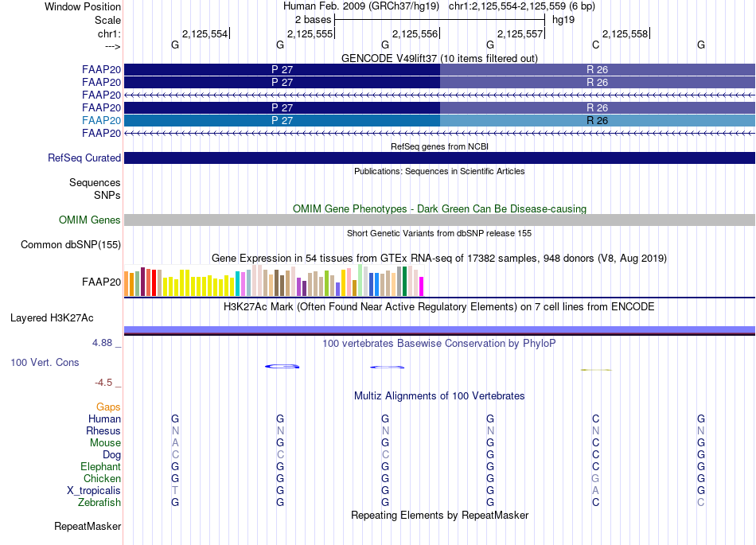Screen dimensions: 756x545
Task: Click the R 26 codon in the first FAAP20 transcript
Action: tap(598, 69)
